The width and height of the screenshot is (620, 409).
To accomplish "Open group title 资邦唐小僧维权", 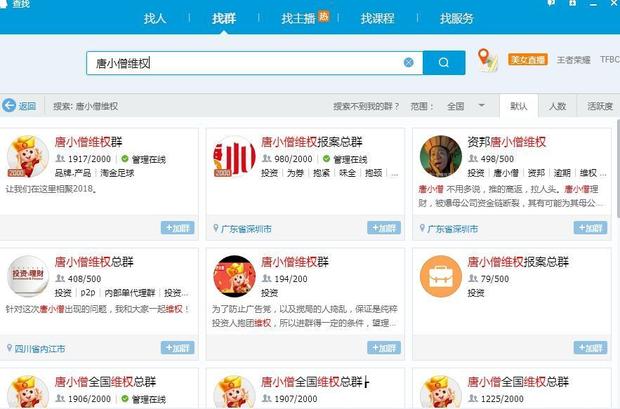I will 507,142.
